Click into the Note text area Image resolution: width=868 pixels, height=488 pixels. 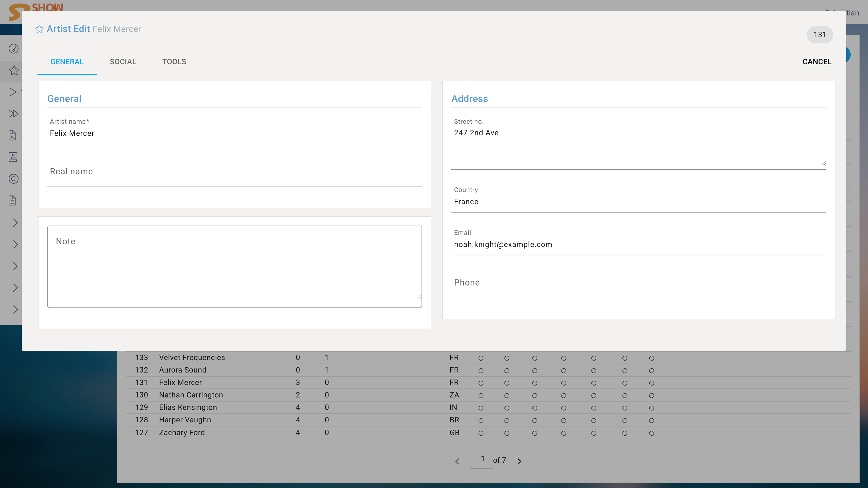pyautogui.click(x=234, y=267)
